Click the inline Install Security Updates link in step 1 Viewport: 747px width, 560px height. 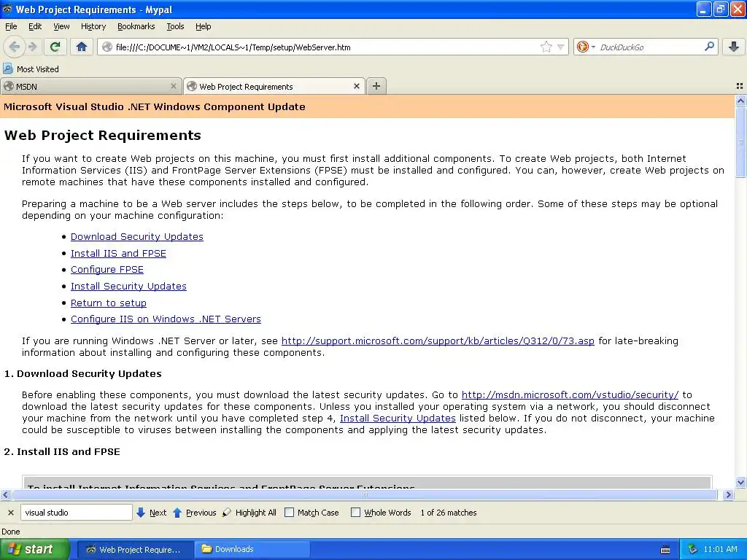[x=398, y=418]
